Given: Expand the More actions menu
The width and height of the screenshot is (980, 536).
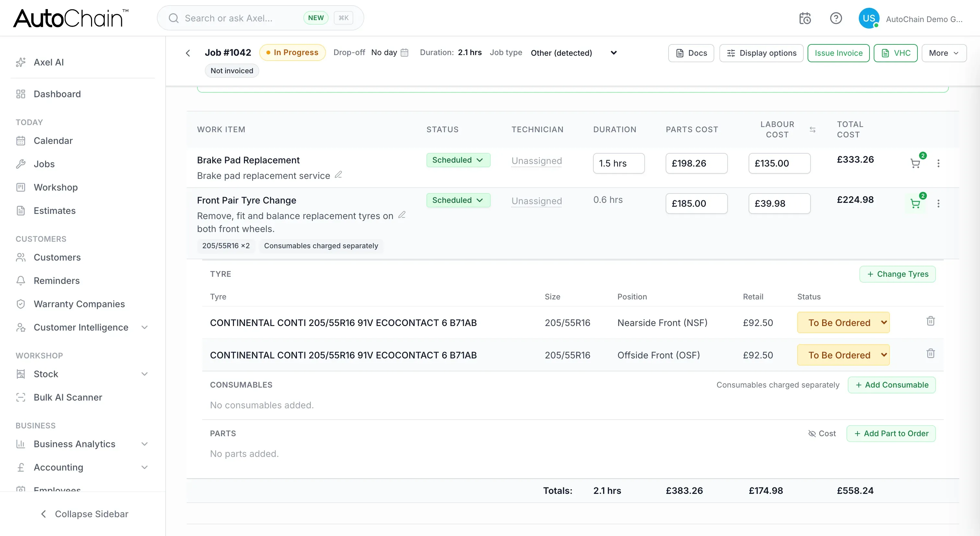Looking at the screenshot, I should pyautogui.click(x=943, y=53).
